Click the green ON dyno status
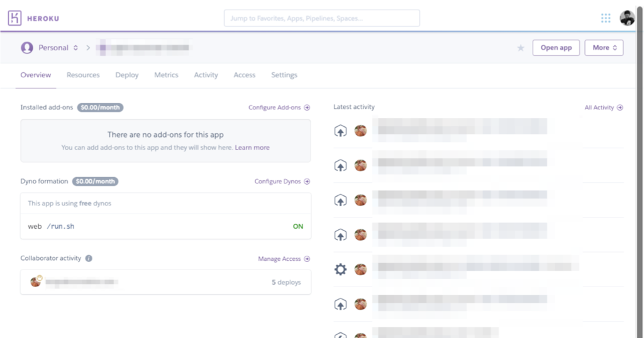 coord(297,226)
